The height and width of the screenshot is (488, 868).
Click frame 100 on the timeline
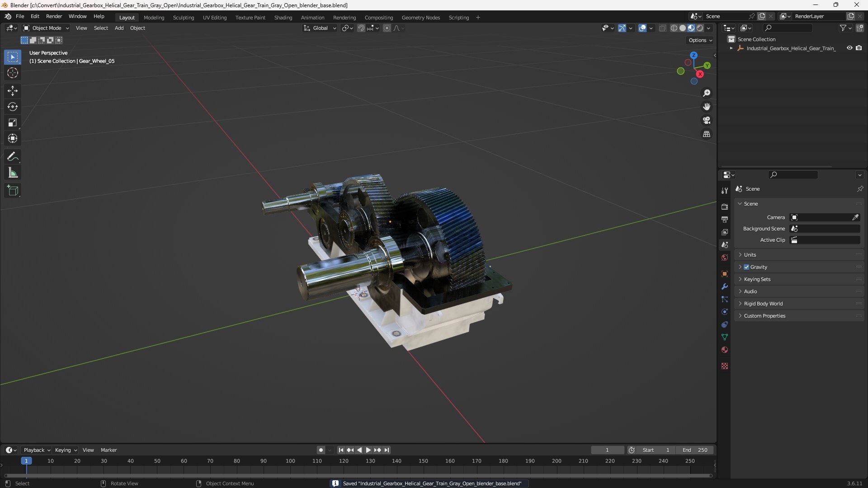(290, 461)
